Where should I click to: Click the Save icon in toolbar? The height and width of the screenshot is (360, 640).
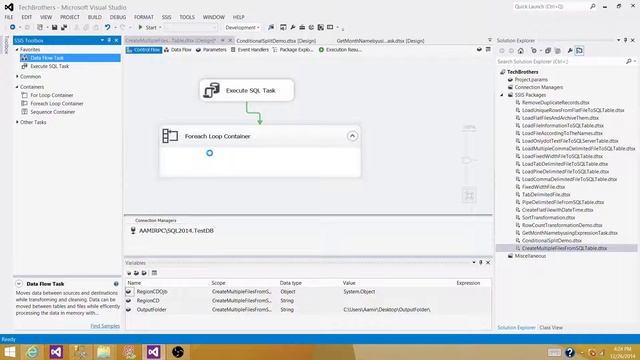pyautogui.click(x=54, y=27)
